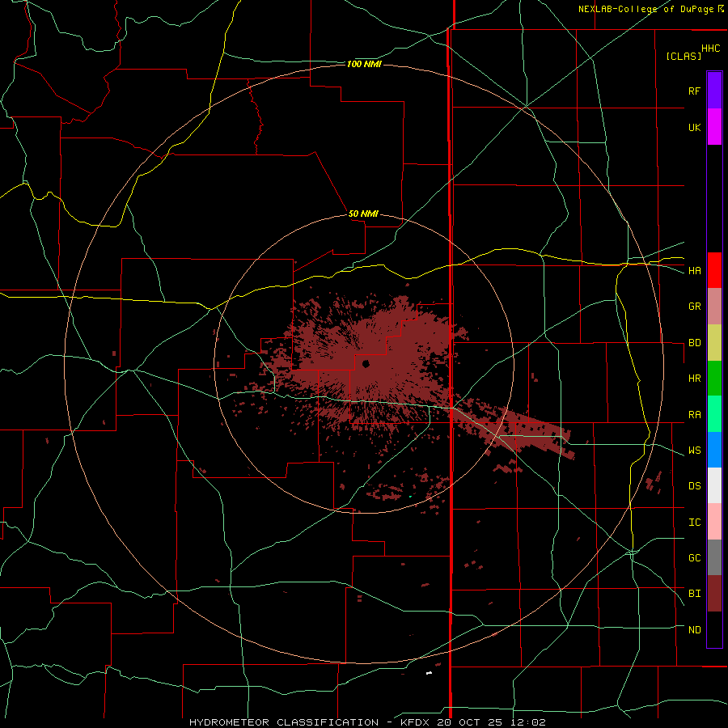The height and width of the screenshot is (728, 728).
Task: Click the [CLAS] units label
Action: (x=684, y=56)
